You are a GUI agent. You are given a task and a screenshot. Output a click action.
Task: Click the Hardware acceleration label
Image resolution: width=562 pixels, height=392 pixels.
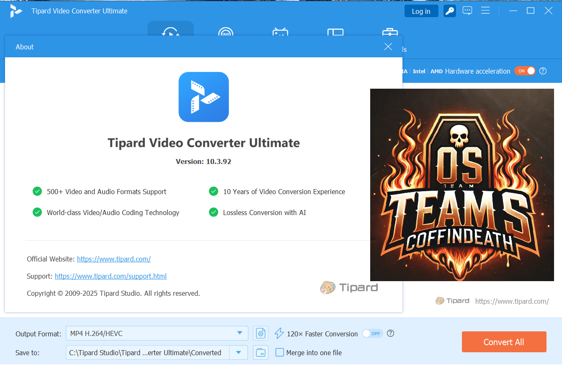point(477,71)
